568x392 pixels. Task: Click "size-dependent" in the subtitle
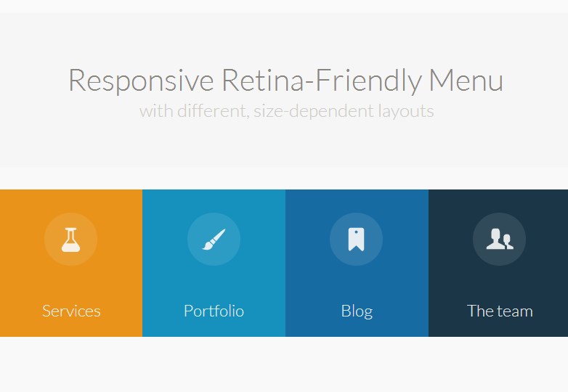313,112
